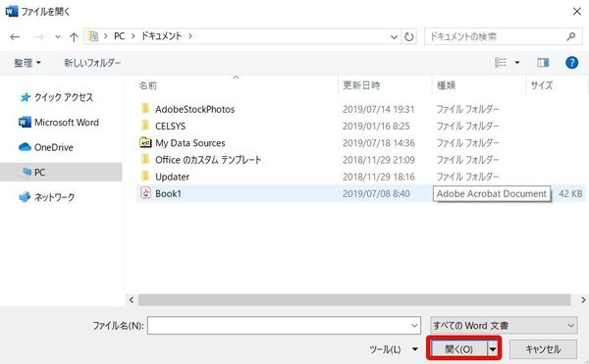Select the Office のカスタム テンプレート folder
This screenshot has height=364, width=589.
coord(208,160)
